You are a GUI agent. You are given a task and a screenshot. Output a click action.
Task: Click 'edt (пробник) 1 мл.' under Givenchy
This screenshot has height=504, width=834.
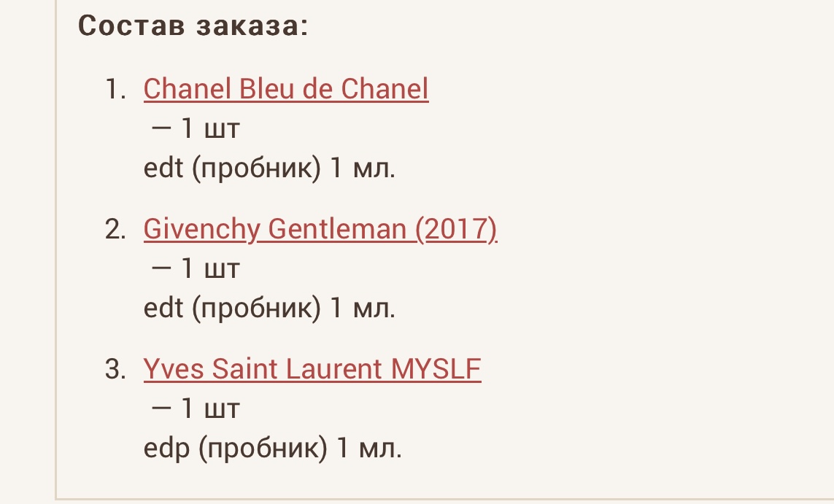point(269,309)
